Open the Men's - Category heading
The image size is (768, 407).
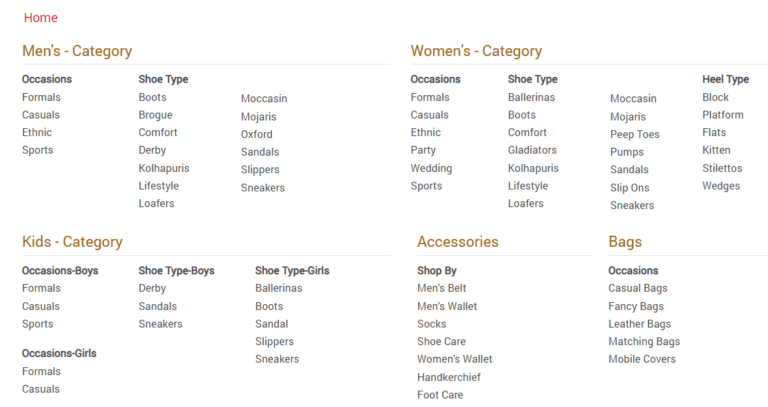pyautogui.click(x=77, y=51)
